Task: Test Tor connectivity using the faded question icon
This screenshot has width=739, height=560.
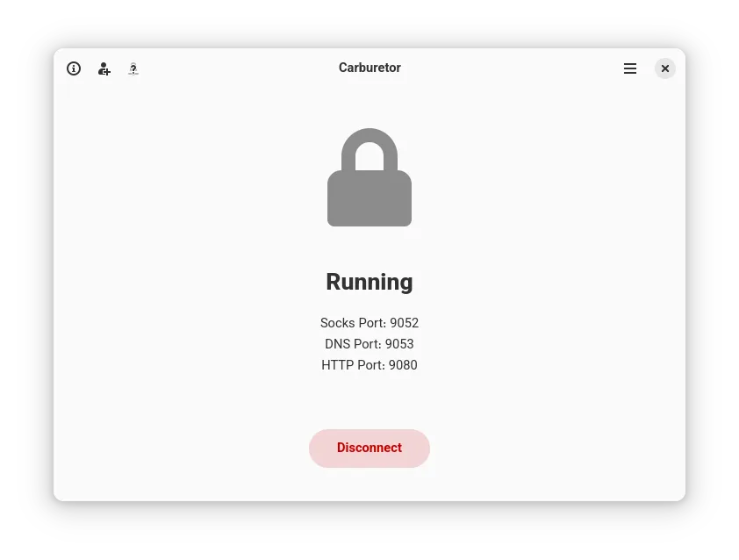Action: (133, 68)
